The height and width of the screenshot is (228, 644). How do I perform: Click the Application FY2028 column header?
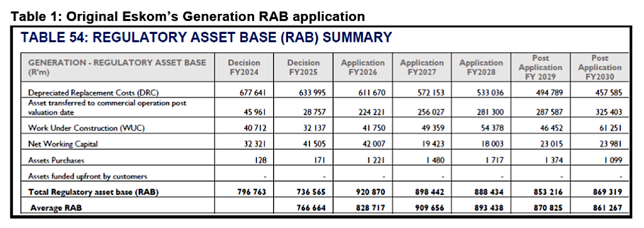coord(481,67)
